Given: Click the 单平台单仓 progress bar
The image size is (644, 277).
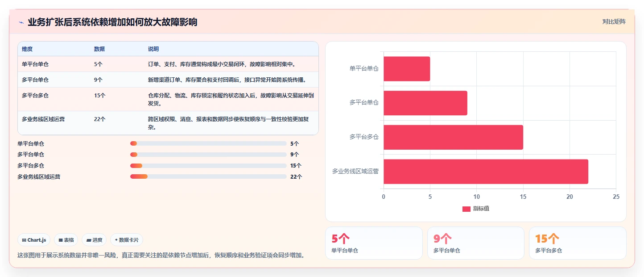Looking at the screenshot, I should click(208, 143).
